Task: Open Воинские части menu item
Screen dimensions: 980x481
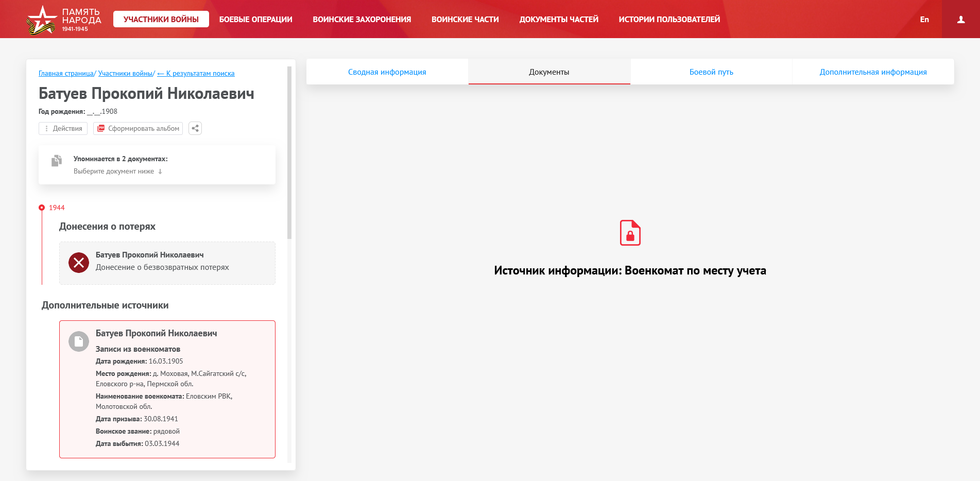Action: (x=465, y=19)
